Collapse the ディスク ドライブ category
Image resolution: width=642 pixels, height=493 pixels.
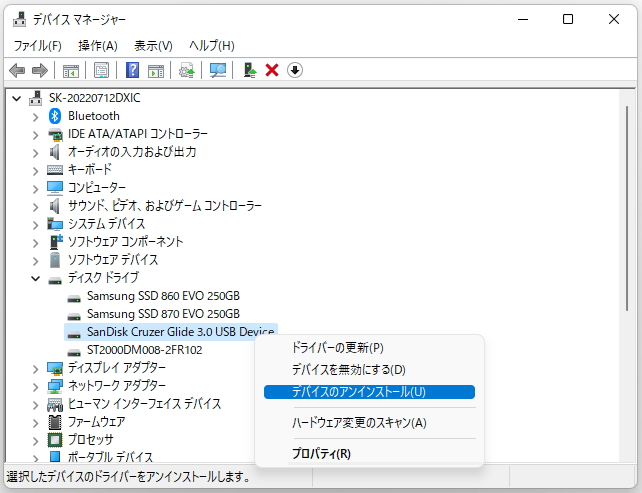tap(36, 278)
